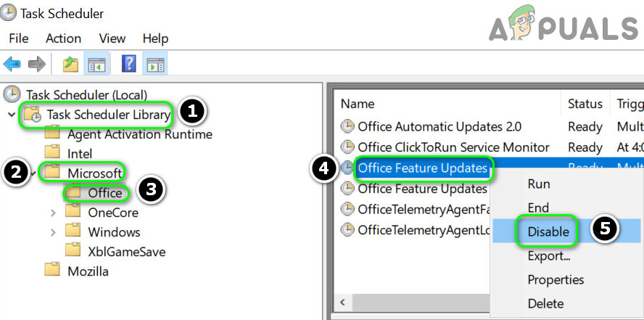Image resolution: width=644 pixels, height=320 pixels.
Task: Select the Microsoft tree item
Action: [95, 173]
